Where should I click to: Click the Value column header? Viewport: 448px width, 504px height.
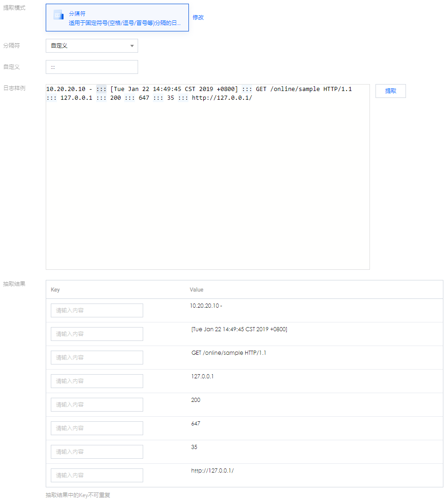click(196, 290)
